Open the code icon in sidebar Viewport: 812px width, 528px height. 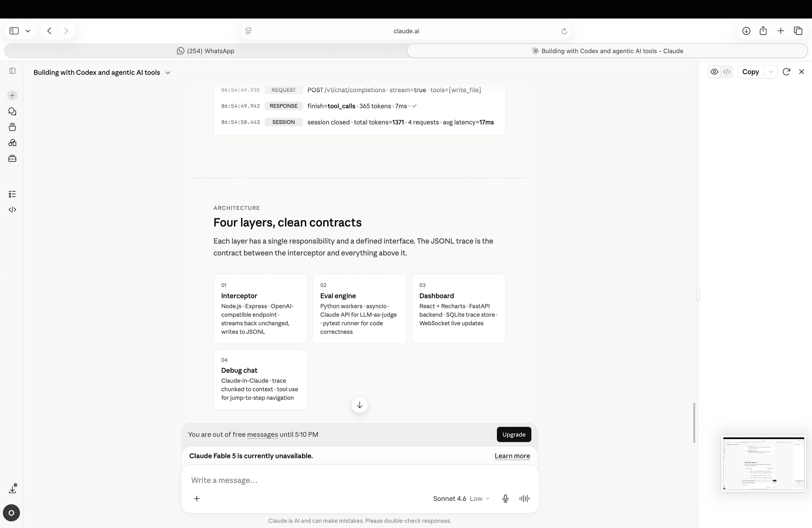click(x=12, y=210)
